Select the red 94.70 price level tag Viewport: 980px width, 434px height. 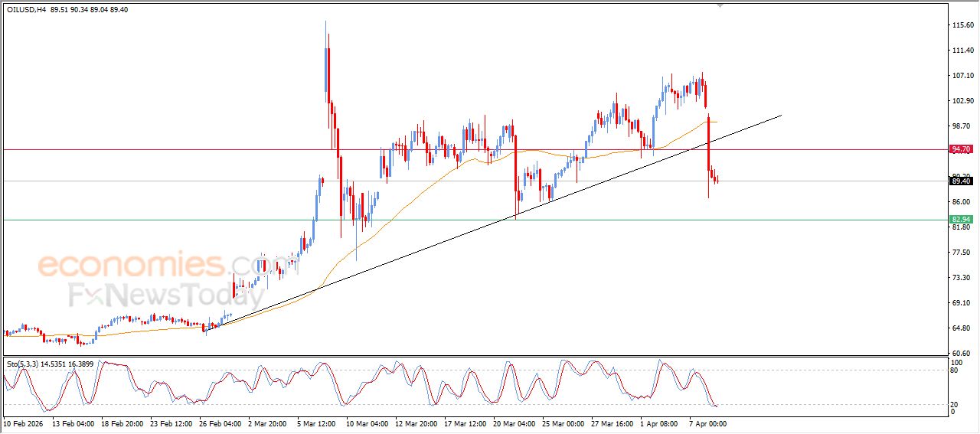coord(960,149)
